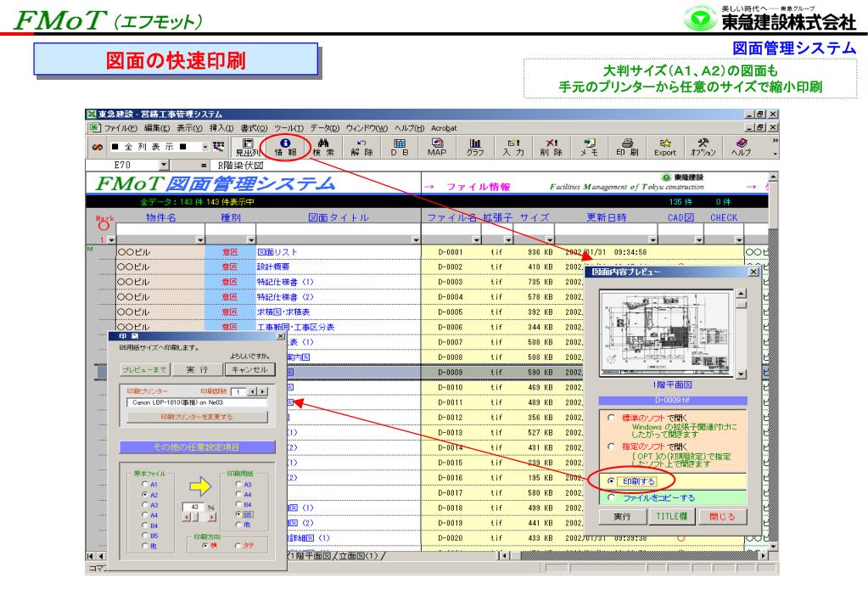Click the 解除 undo-filter icon

361,148
